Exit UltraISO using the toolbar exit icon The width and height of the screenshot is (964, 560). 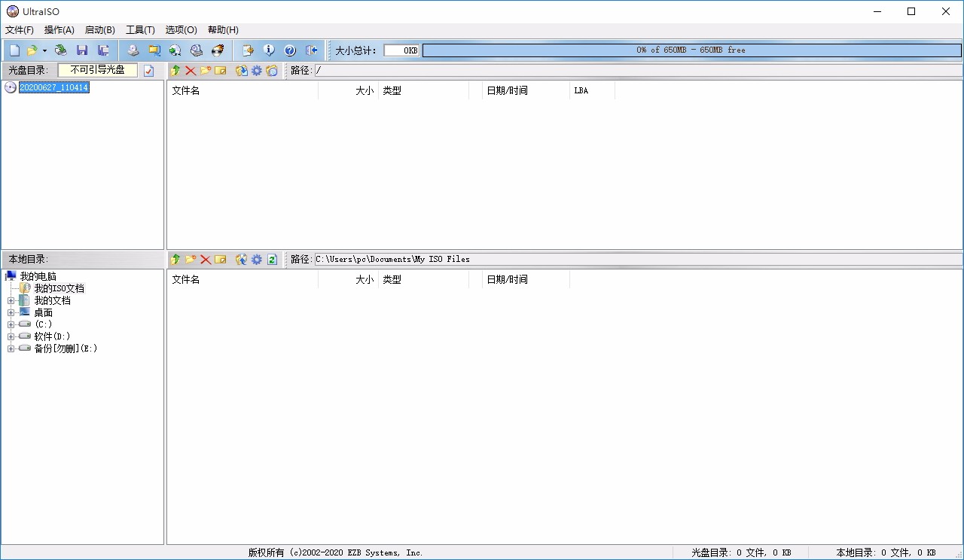[311, 50]
